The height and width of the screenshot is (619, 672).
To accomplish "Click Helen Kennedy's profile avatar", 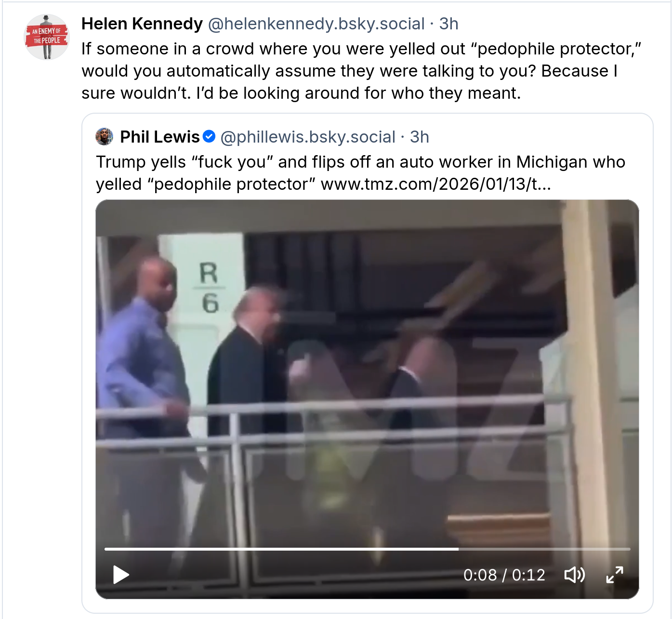I will [x=47, y=37].
